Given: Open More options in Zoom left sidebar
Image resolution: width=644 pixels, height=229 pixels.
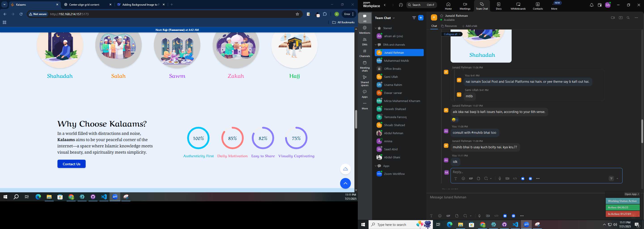Looking at the screenshot, I should (x=365, y=106).
